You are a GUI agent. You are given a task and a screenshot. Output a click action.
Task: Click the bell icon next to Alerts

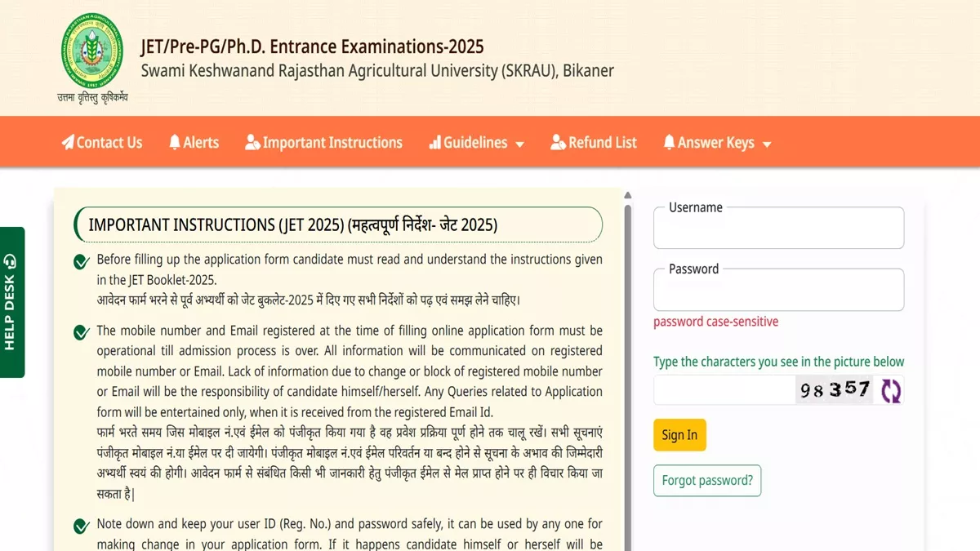pyautogui.click(x=175, y=142)
